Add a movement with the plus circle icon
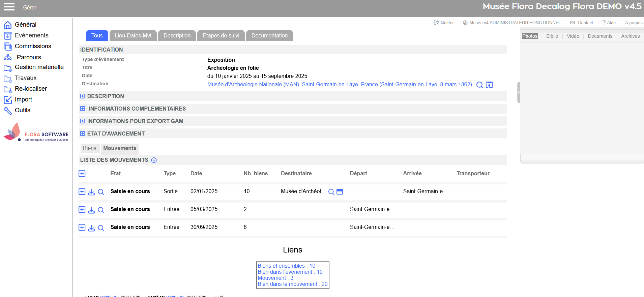 154,160
